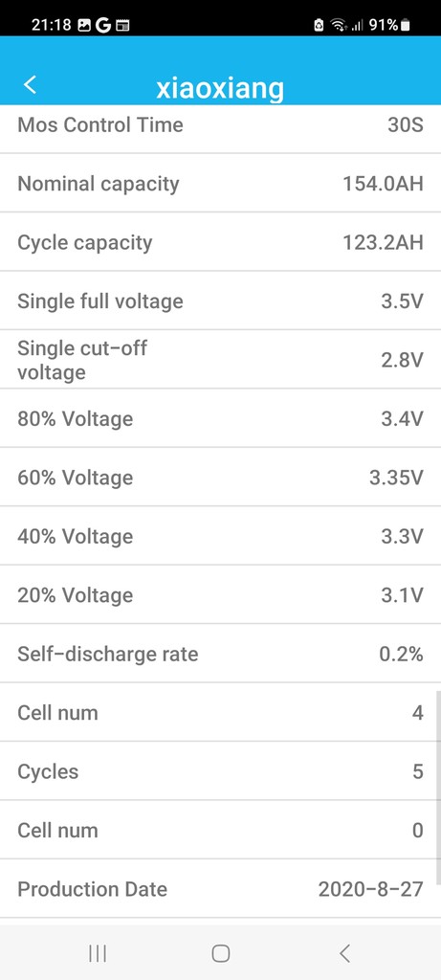Viewport: 441px width, 980px height.
Task: Open Self-discharge rate setting
Action: [x=220, y=654]
